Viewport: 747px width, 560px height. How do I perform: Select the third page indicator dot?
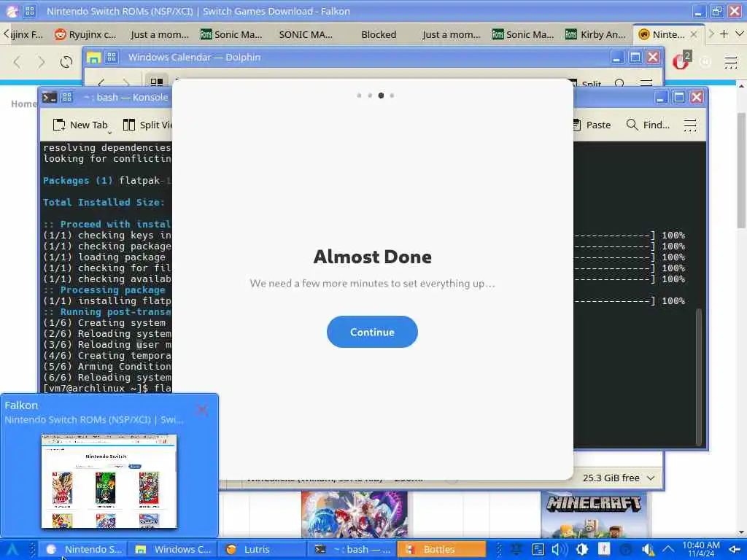381,96
